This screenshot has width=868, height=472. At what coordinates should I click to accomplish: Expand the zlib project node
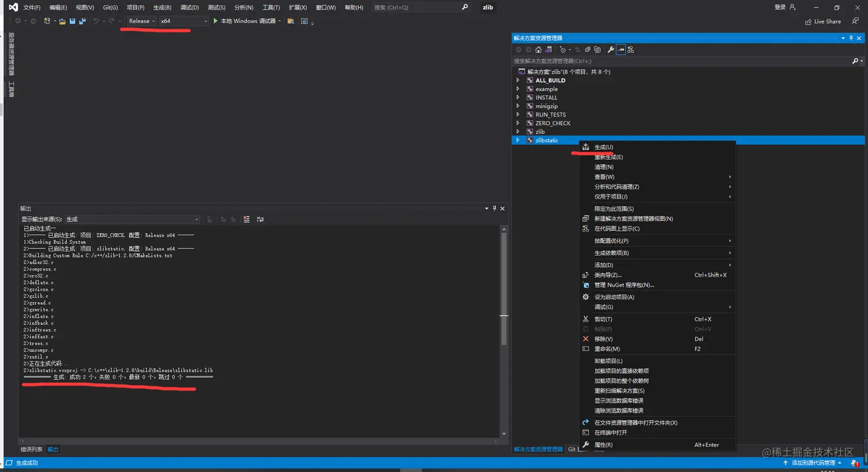tap(518, 131)
